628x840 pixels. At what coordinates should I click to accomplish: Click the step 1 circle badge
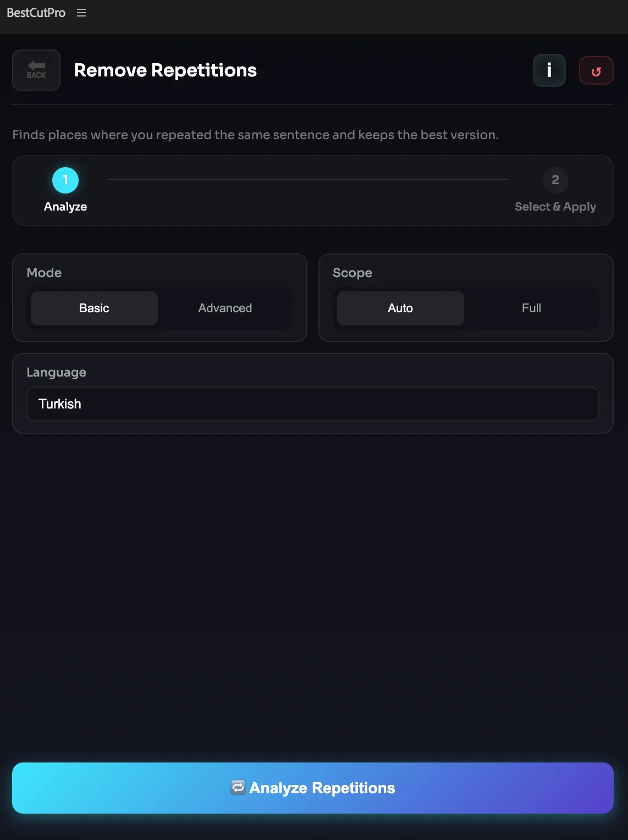click(65, 180)
